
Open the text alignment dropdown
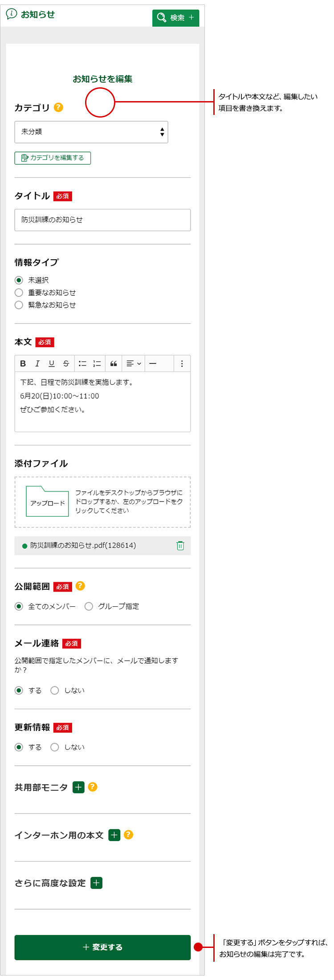(134, 363)
